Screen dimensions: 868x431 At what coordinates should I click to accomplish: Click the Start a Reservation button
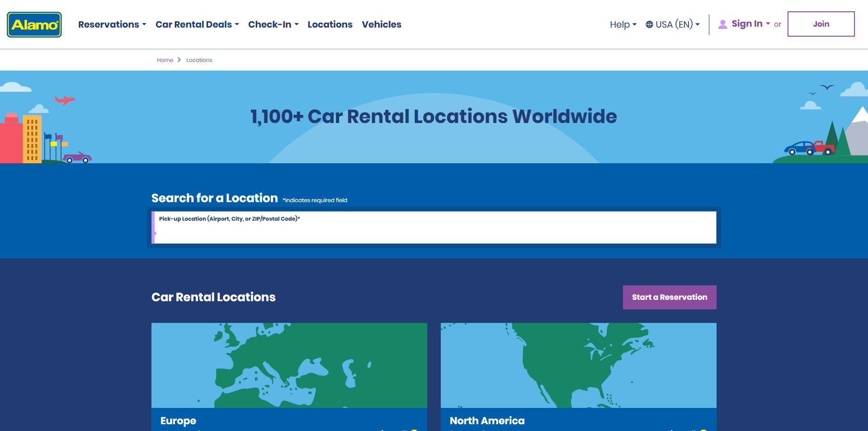669,297
